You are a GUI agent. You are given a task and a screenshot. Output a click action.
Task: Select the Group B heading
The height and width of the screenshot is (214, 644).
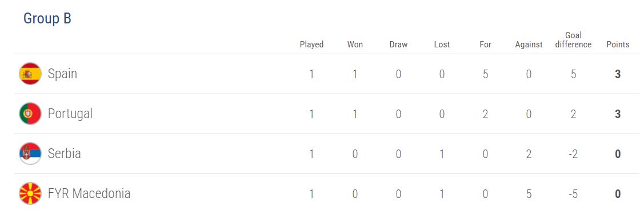(x=47, y=18)
